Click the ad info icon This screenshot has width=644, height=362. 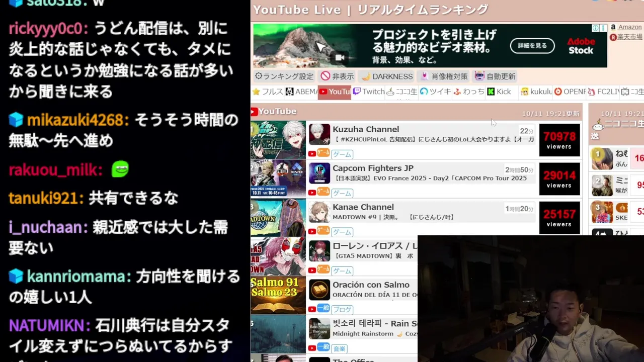point(595,28)
